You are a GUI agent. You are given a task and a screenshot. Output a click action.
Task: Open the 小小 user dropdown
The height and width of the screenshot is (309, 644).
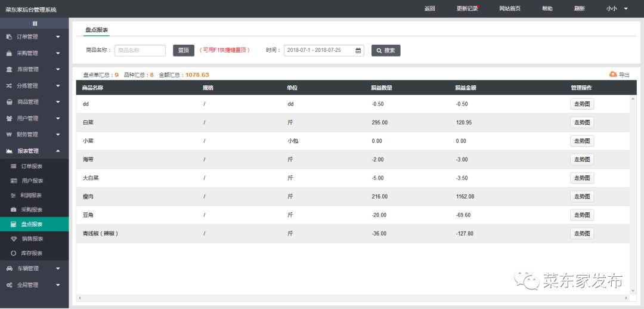pyautogui.click(x=617, y=8)
